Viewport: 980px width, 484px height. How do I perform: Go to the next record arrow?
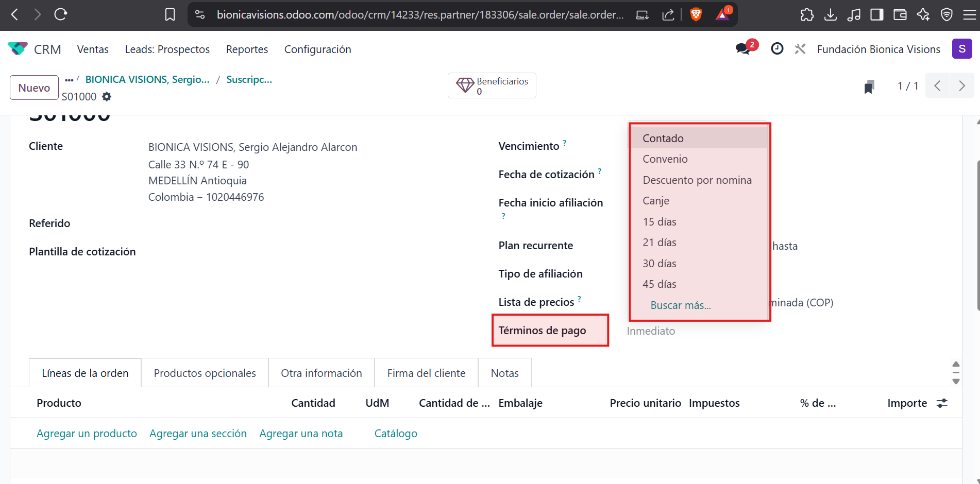[x=961, y=85]
